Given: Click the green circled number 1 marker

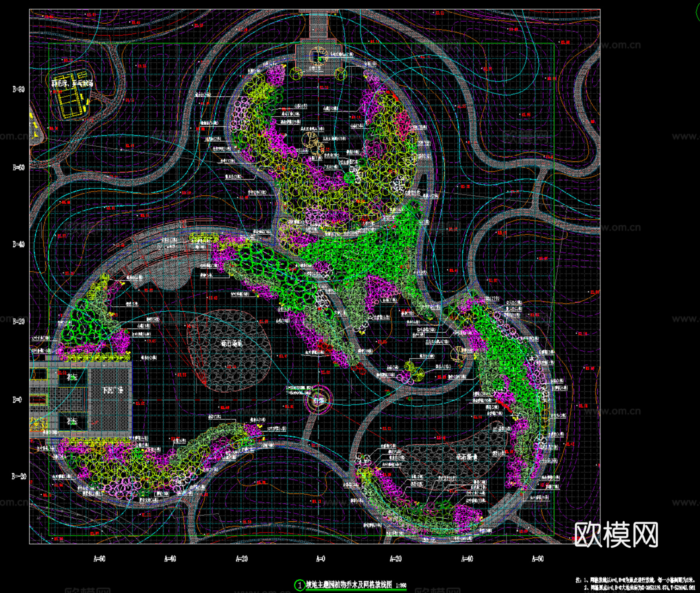Looking at the screenshot, I should 299,585.
